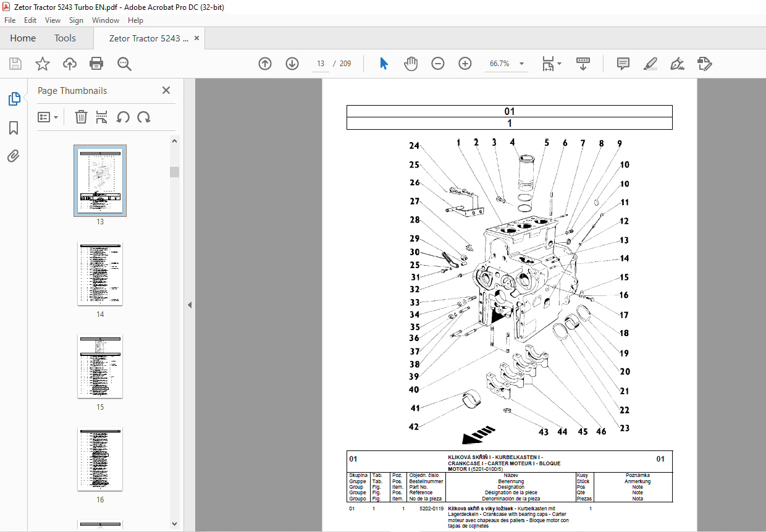Click part number 5202-0119 in table
The width and height of the screenshot is (766, 532).
(x=431, y=509)
